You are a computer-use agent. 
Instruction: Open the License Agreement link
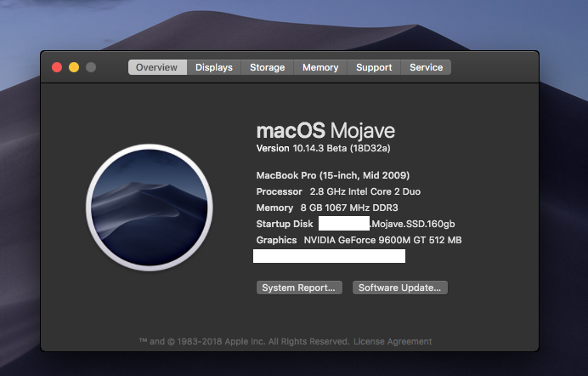pyautogui.click(x=393, y=341)
